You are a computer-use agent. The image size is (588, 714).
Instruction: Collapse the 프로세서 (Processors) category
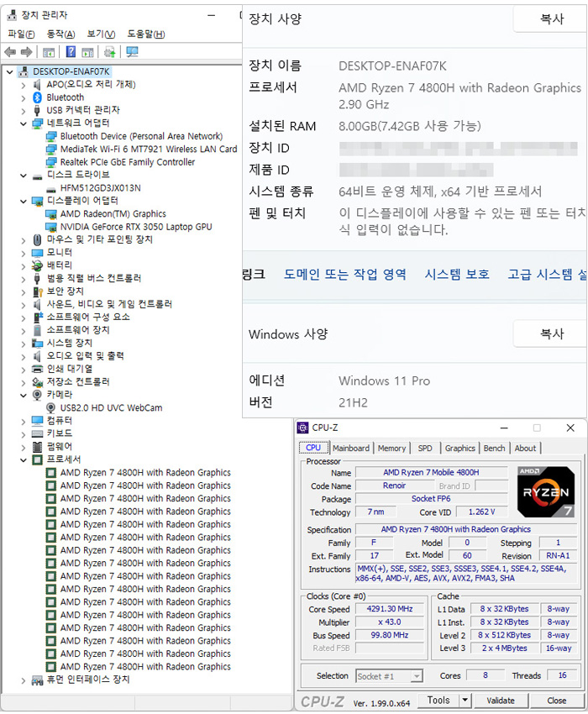point(23,459)
